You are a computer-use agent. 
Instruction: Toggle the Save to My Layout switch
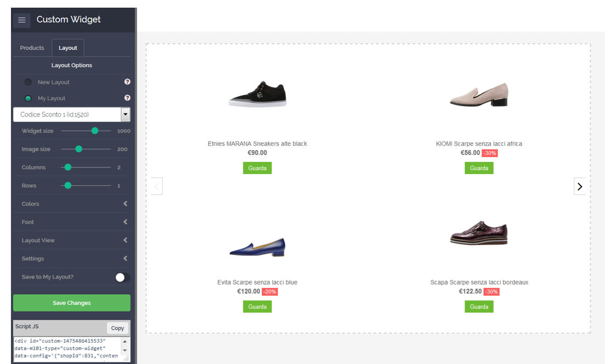tap(122, 278)
